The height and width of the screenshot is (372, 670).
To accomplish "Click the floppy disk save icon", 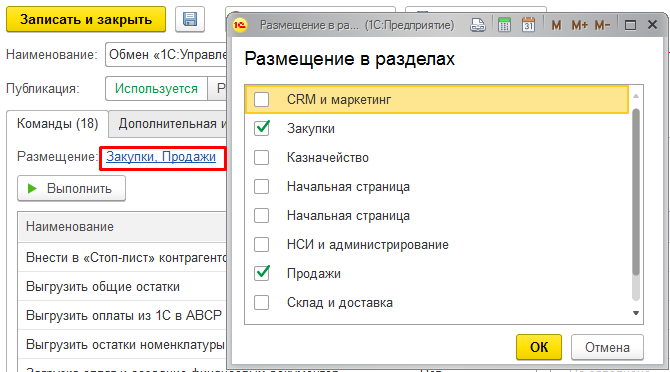I will pos(190,19).
